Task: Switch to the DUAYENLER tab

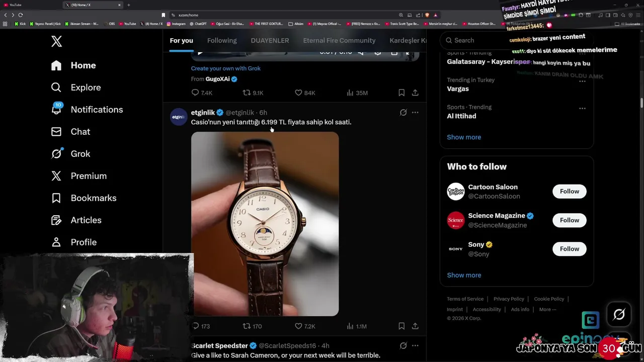Action: point(270,40)
